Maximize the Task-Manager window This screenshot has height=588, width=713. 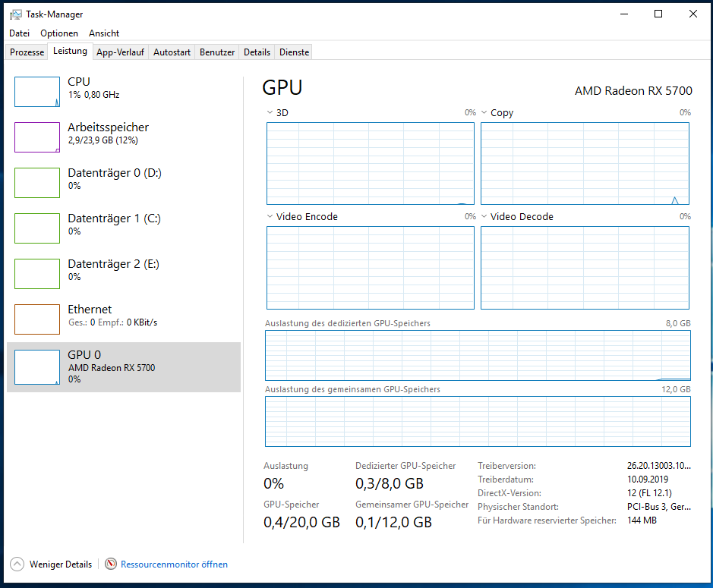point(658,14)
